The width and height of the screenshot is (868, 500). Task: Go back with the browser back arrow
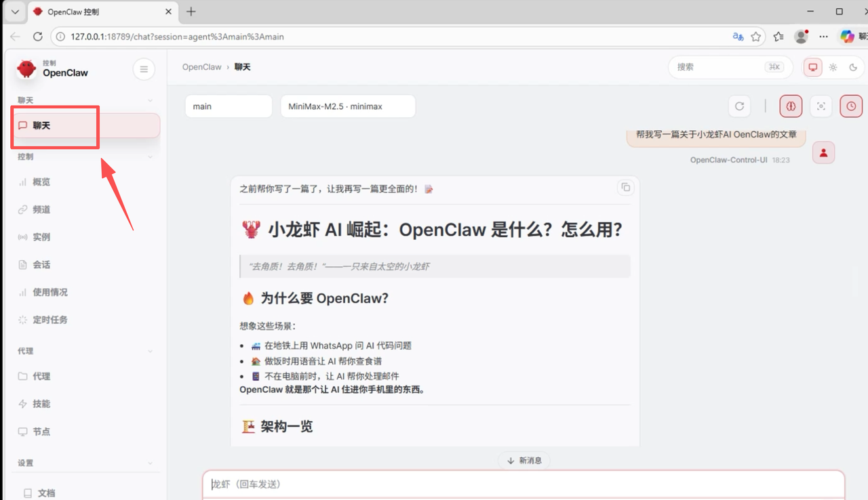click(x=15, y=37)
